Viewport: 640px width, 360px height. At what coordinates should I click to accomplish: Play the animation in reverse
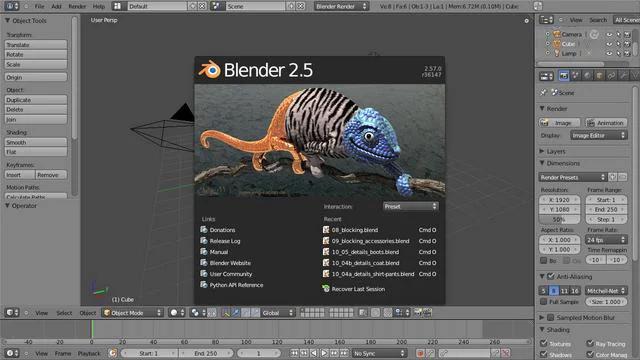click(x=314, y=353)
